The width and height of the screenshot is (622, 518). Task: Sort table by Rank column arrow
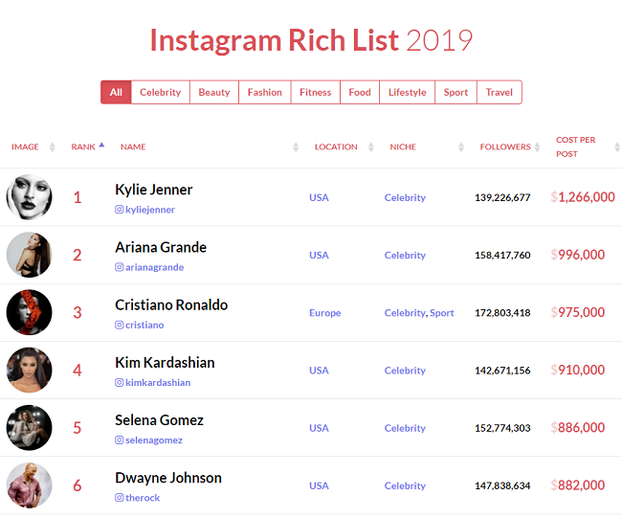[102, 145]
